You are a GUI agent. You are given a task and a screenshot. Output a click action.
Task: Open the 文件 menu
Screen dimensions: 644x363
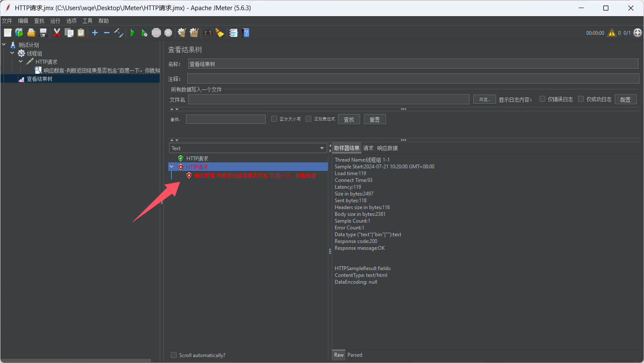coord(7,21)
